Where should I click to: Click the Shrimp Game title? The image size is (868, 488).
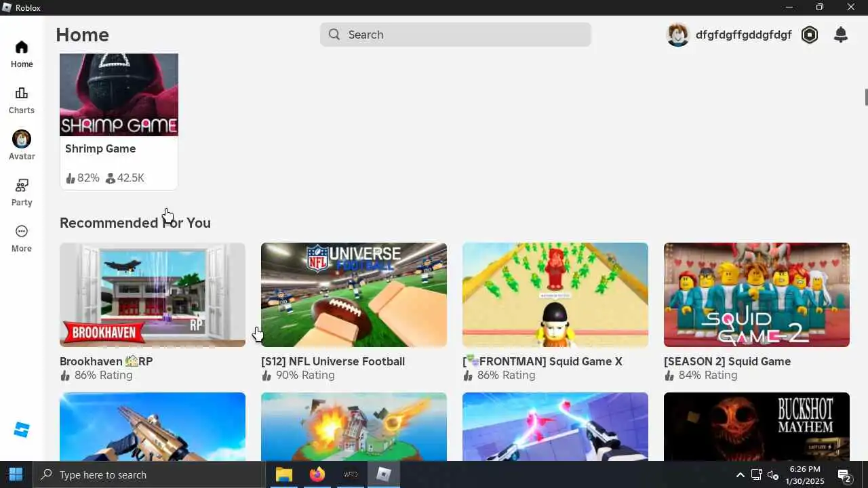(100, 148)
